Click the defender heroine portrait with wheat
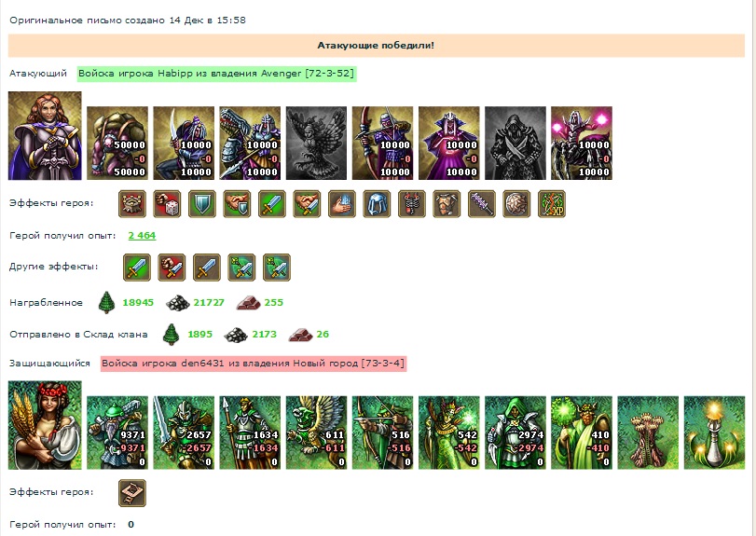This screenshot has height=536, width=756. (45, 425)
